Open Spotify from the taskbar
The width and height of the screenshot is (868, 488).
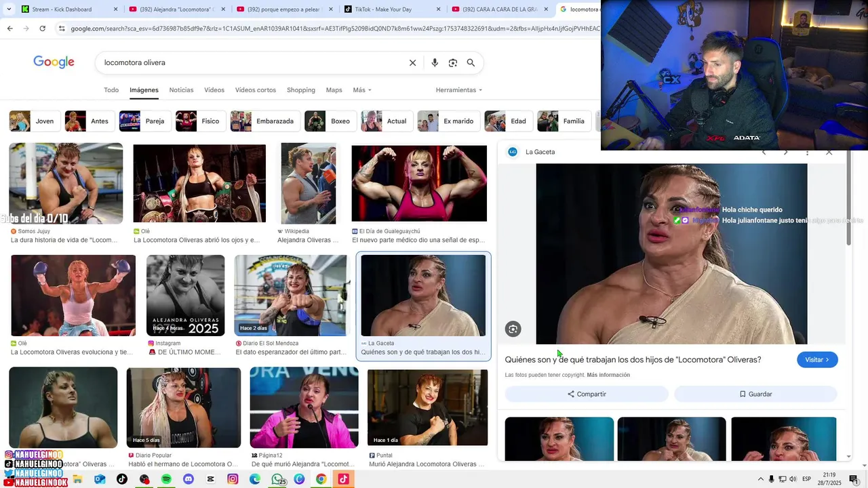(166, 479)
